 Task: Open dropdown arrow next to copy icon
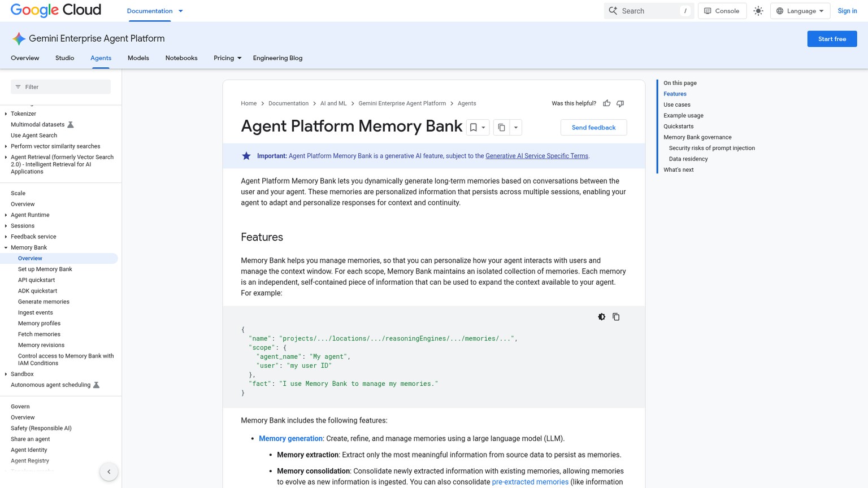click(516, 128)
